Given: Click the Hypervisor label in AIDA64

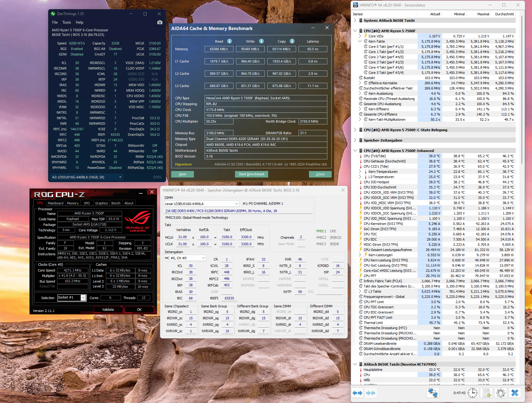Looking at the screenshot, I should [x=183, y=164].
